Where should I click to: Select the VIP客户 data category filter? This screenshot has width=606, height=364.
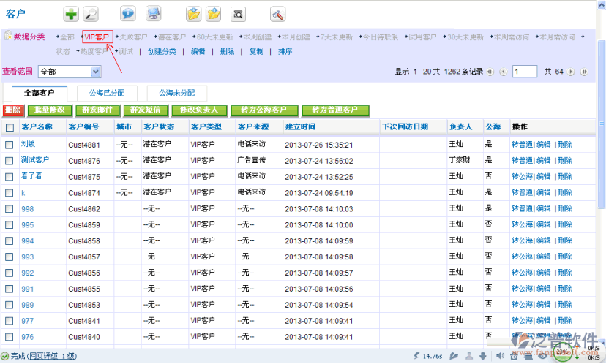pos(97,37)
